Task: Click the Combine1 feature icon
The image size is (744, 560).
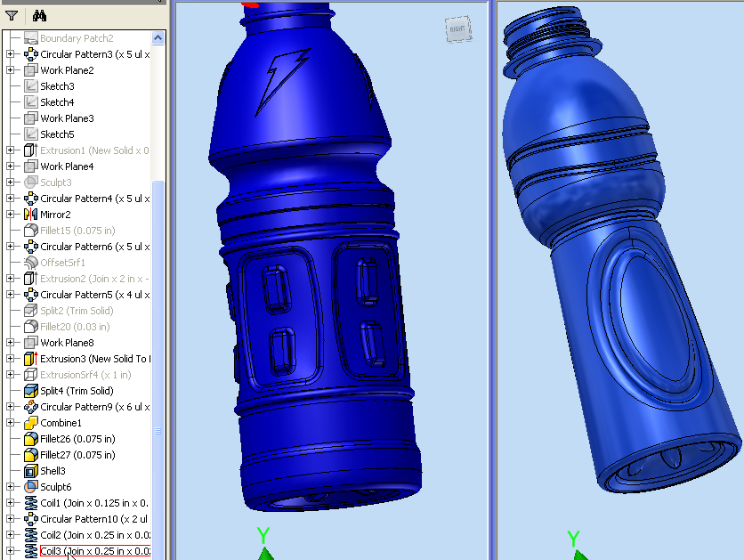Action: [31, 423]
